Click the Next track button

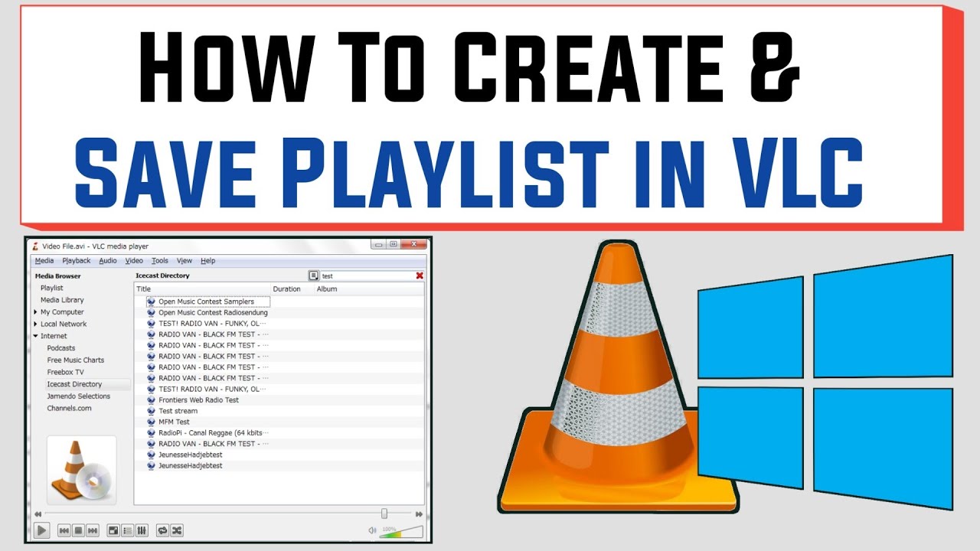(x=93, y=530)
